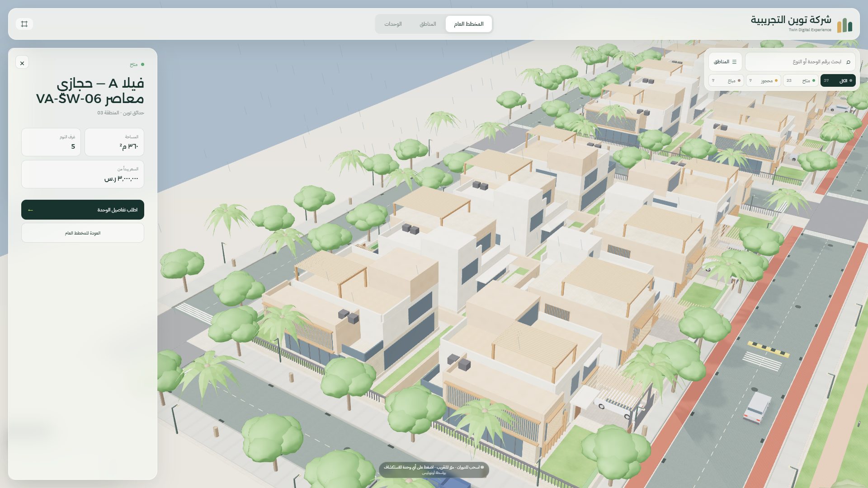The height and width of the screenshot is (488, 868).
Task: Click the المساحة area card
Action: pyautogui.click(x=114, y=142)
